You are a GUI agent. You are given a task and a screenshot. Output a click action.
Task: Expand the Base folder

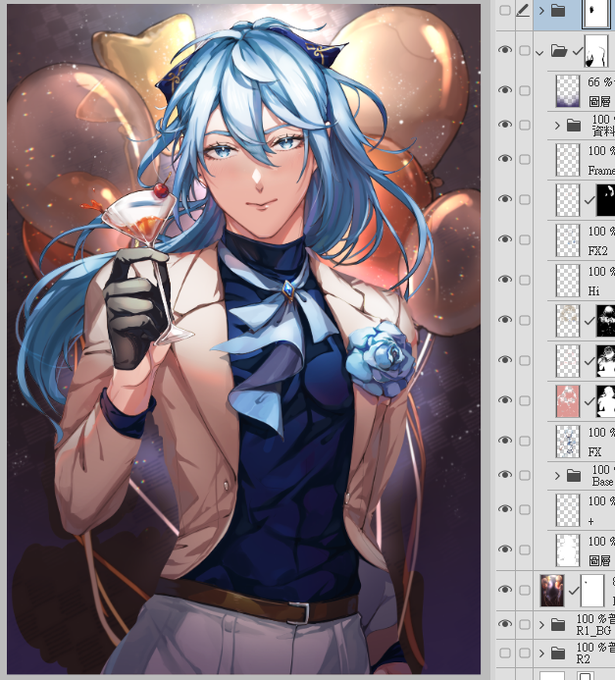click(x=557, y=476)
